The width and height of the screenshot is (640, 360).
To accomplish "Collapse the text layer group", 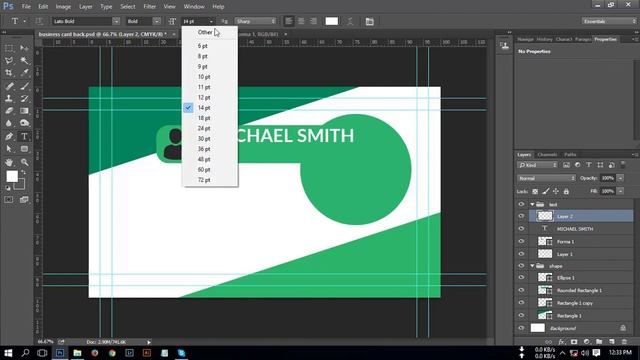I will click(x=532, y=204).
